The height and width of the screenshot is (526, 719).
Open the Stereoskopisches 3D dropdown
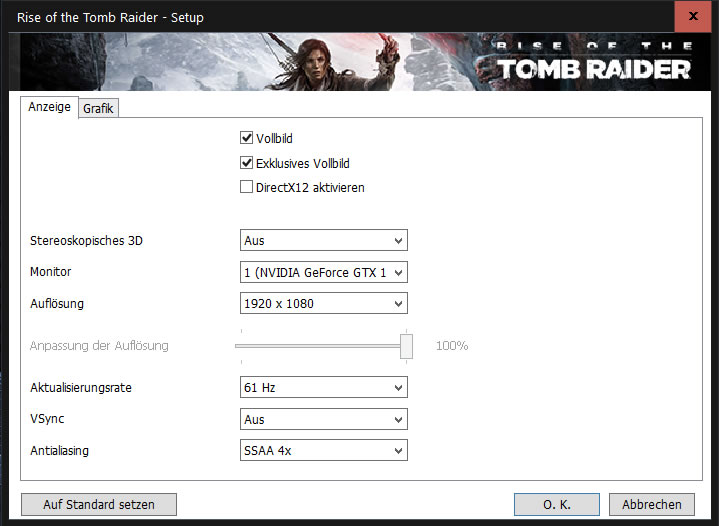point(324,240)
